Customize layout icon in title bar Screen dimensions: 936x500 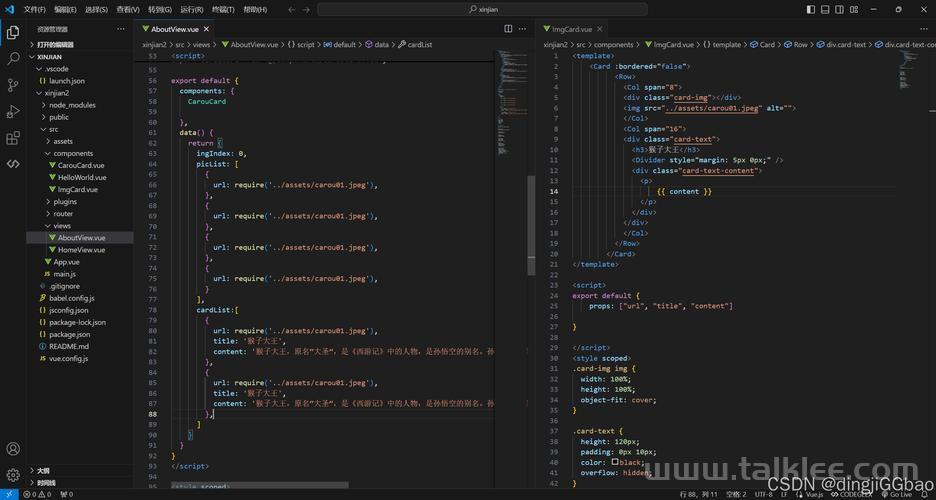click(x=854, y=10)
